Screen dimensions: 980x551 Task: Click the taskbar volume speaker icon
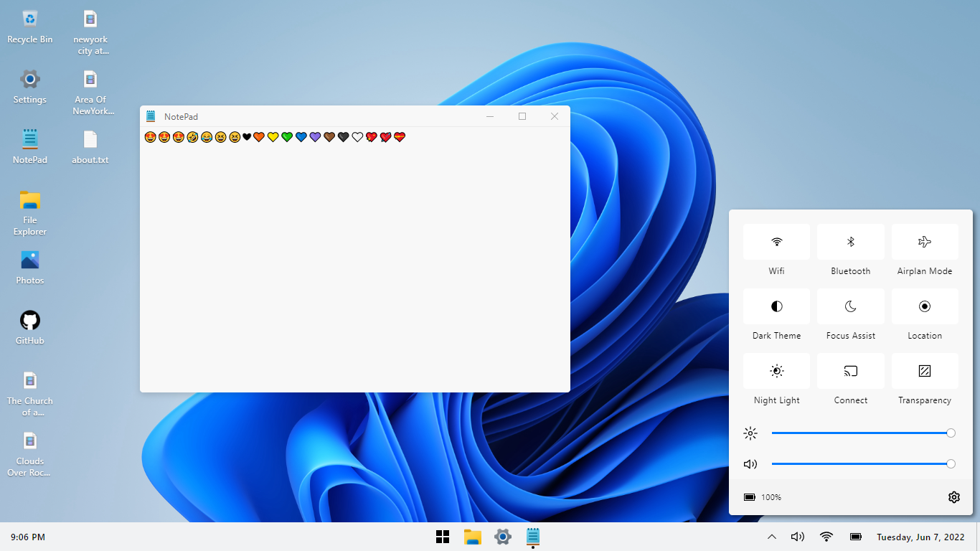[x=797, y=537]
